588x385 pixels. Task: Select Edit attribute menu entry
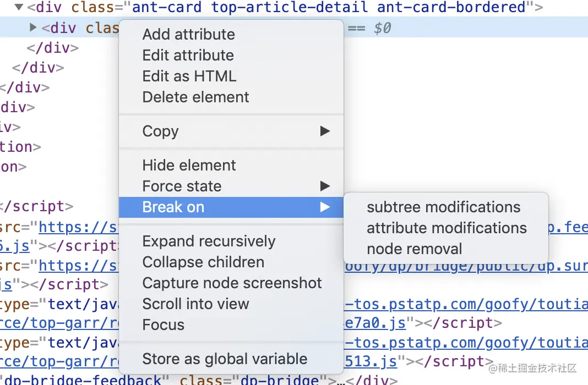[x=231, y=56]
